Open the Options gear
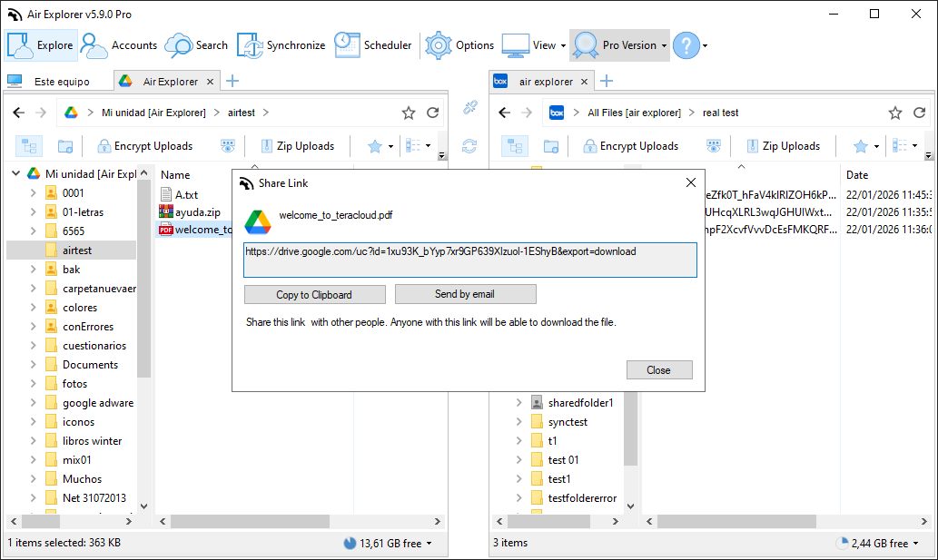The image size is (938, 560). click(x=460, y=45)
